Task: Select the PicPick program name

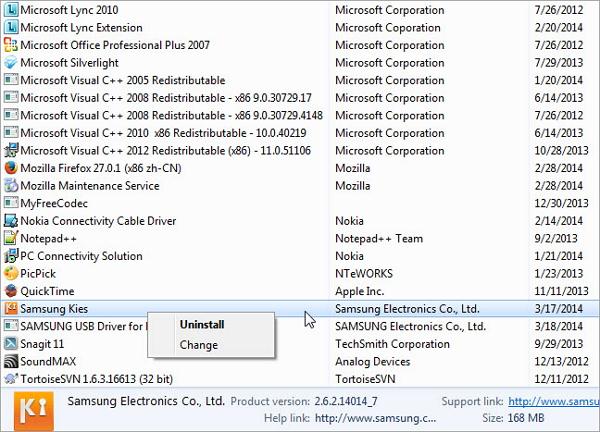Action: coord(38,273)
